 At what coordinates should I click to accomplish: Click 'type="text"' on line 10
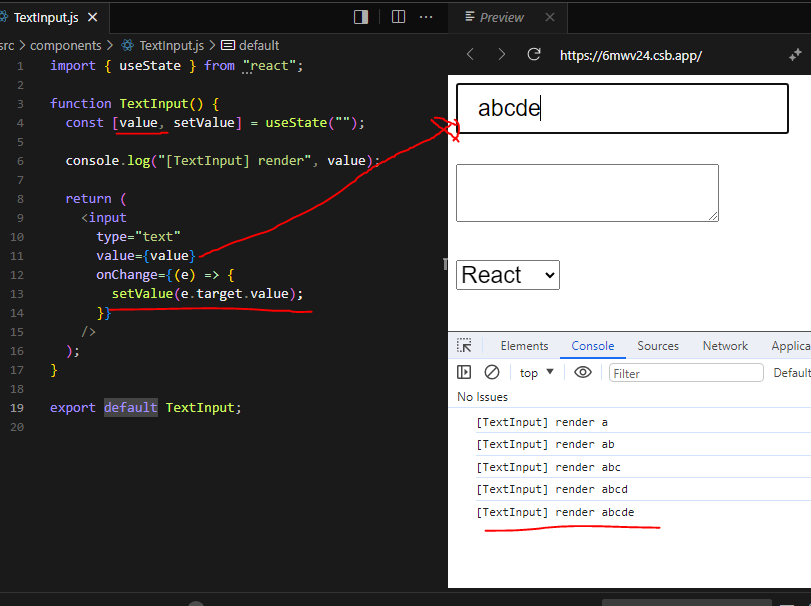pos(138,237)
